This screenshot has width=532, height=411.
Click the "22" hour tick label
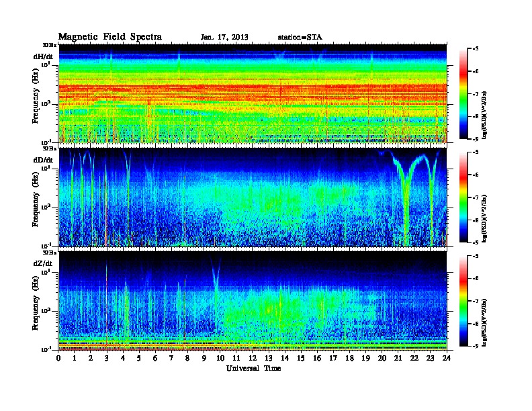point(414,358)
